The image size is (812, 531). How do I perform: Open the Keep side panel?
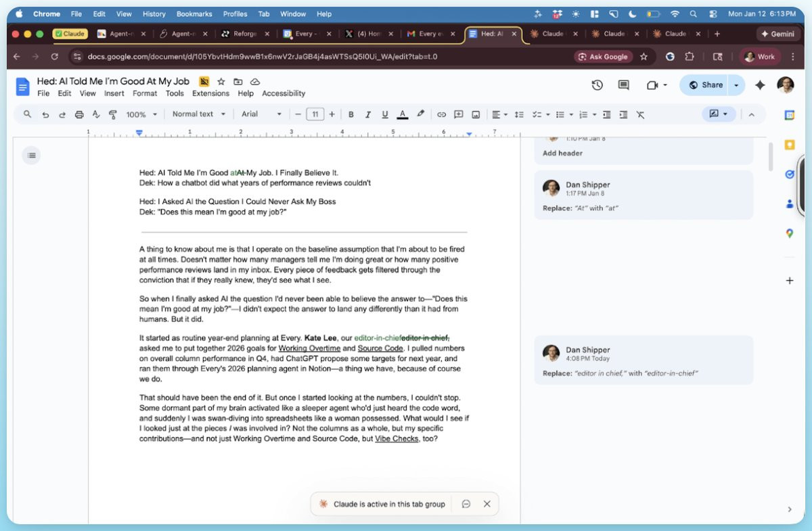click(x=789, y=145)
